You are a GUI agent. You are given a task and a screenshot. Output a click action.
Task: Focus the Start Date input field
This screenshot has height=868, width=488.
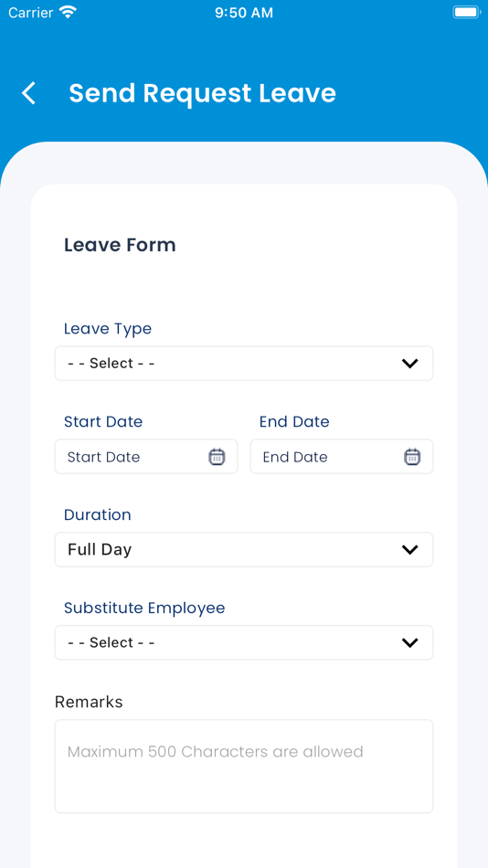coord(146,456)
